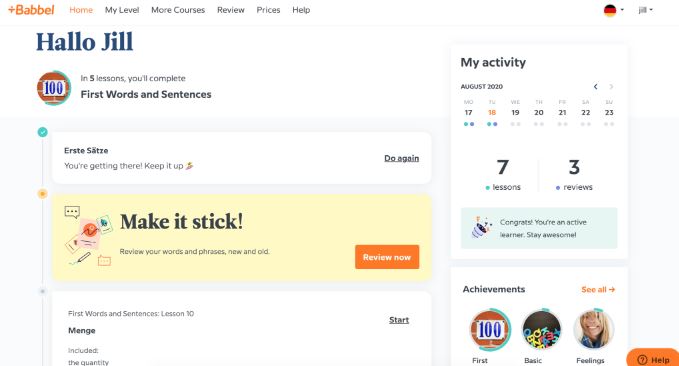
Task: Click the orange review marker on timeline
Action: (42, 194)
